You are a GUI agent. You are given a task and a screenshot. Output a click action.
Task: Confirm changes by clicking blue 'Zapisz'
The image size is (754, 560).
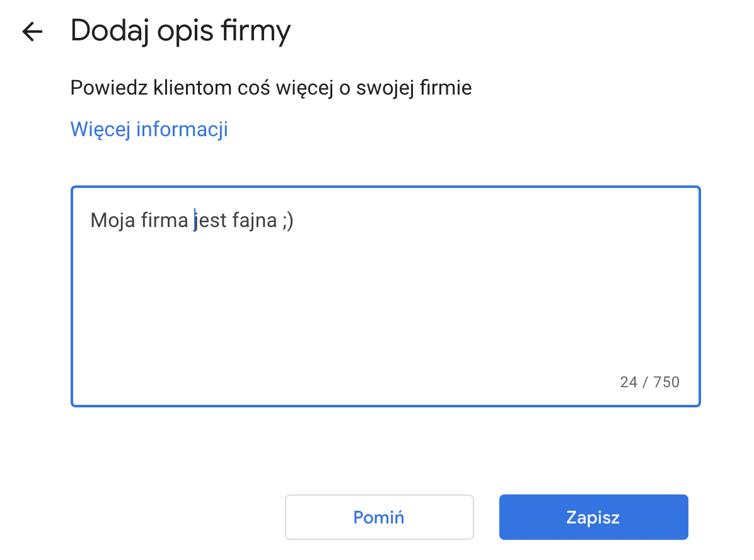pyautogui.click(x=593, y=516)
